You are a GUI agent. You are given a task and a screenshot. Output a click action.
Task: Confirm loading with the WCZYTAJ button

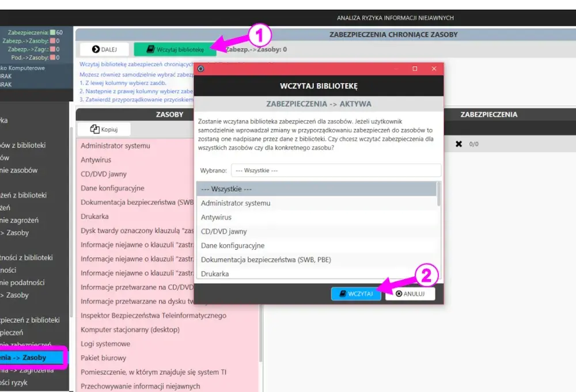[x=355, y=294]
